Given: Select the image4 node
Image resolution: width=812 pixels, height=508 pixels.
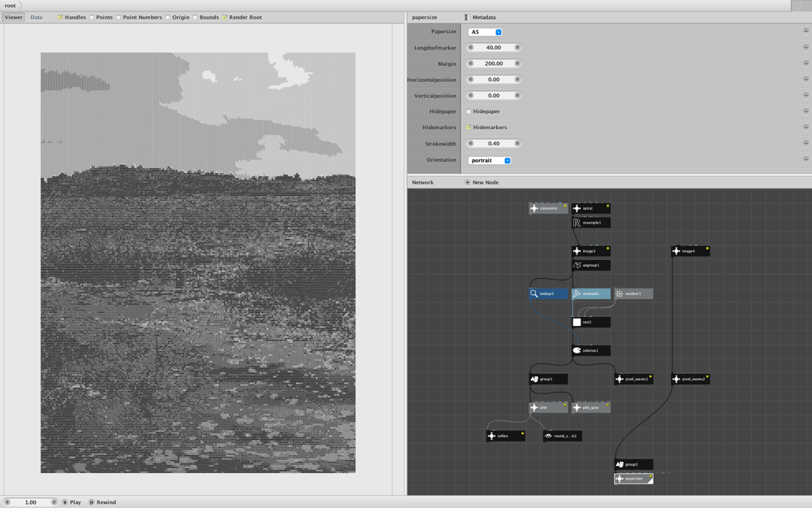Looking at the screenshot, I should 690,251.
